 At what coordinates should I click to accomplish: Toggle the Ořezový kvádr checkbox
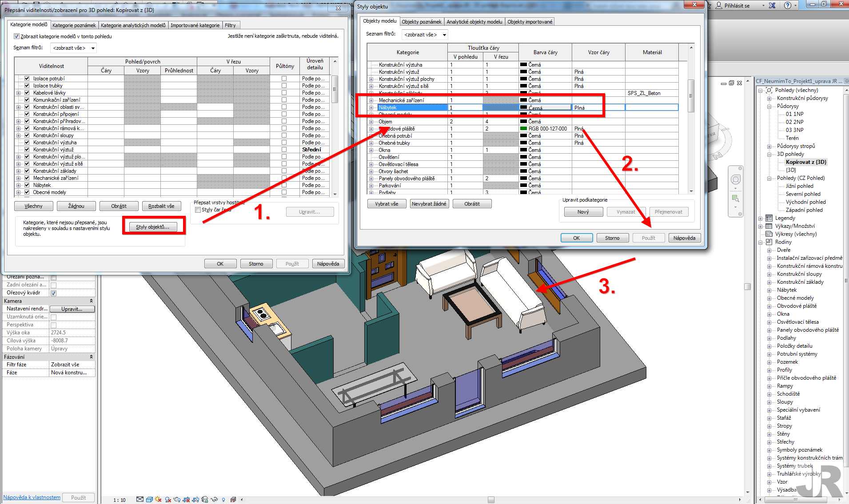point(54,293)
